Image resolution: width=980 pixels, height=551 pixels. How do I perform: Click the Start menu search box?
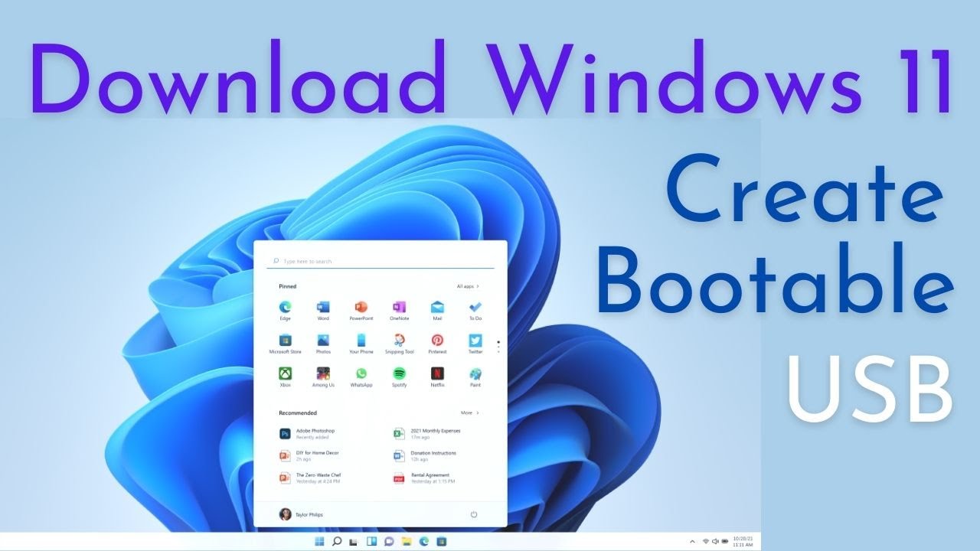click(x=381, y=261)
